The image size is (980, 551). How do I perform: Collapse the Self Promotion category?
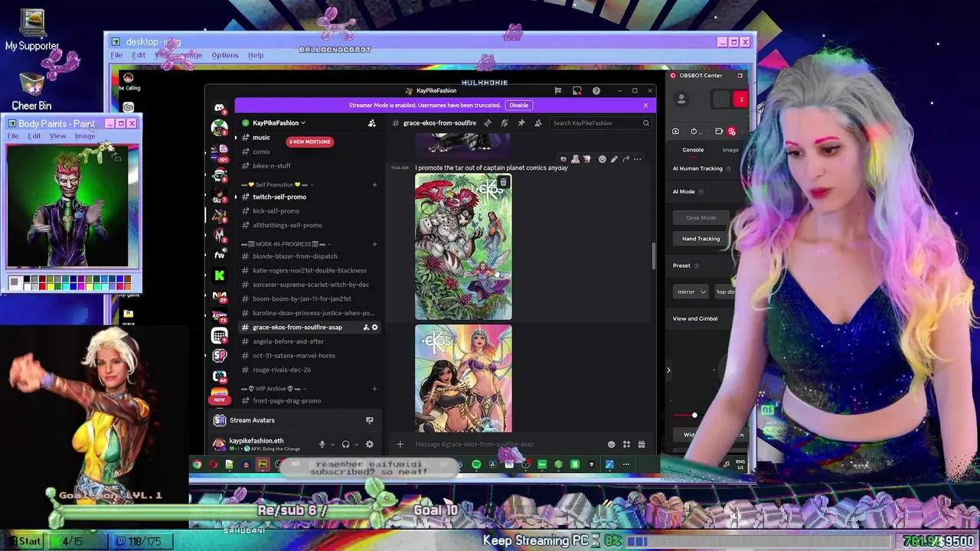tap(278, 184)
